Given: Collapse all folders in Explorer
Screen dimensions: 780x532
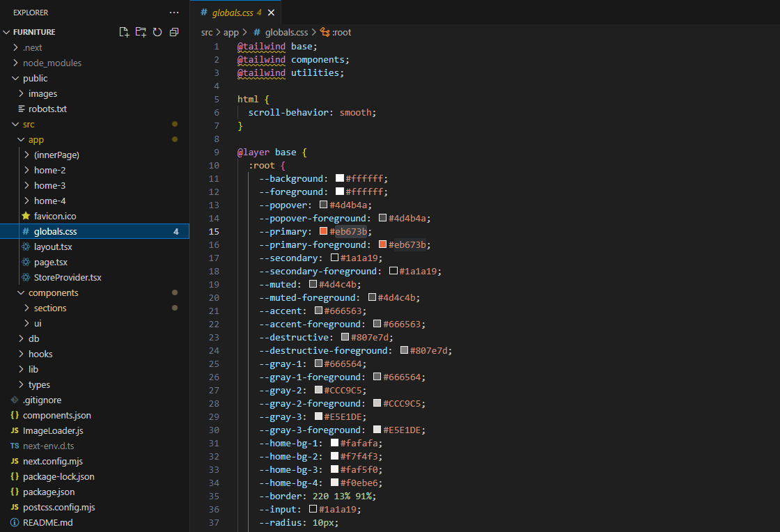Looking at the screenshot, I should (174, 32).
